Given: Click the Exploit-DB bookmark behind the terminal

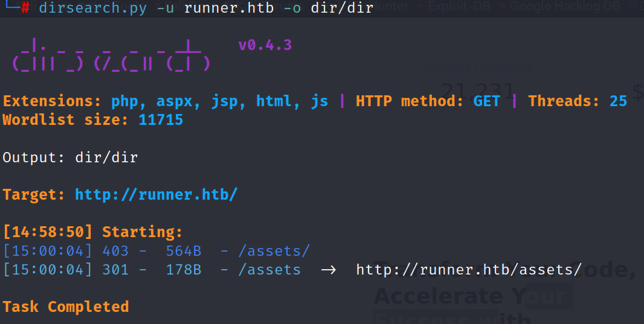Looking at the screenshot, I should click(460, 7).
